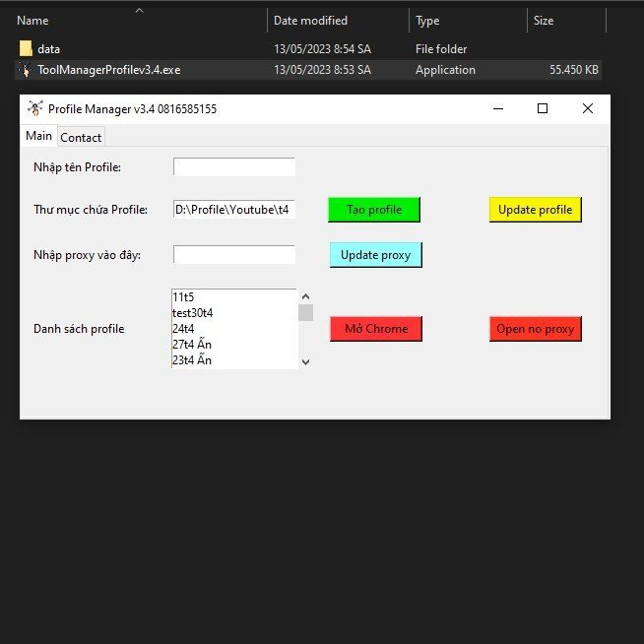Click the red Mở Chrome button
644x644 pixels.
(376, 329)
